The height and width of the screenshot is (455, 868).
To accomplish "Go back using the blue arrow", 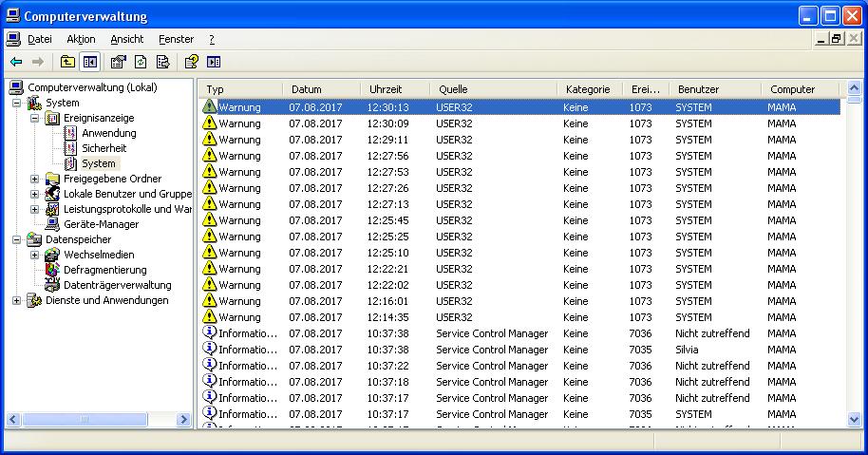I will [16, 62].
